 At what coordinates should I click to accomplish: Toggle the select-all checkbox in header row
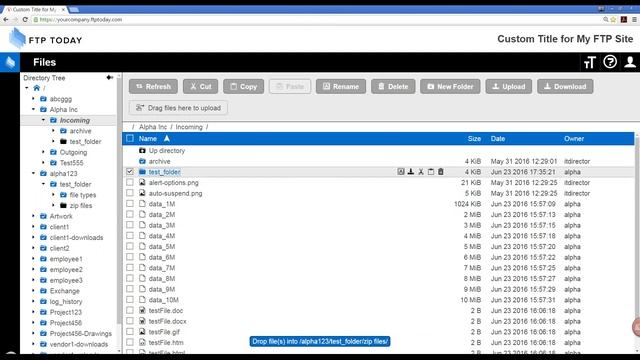click(x=130, y=138)
